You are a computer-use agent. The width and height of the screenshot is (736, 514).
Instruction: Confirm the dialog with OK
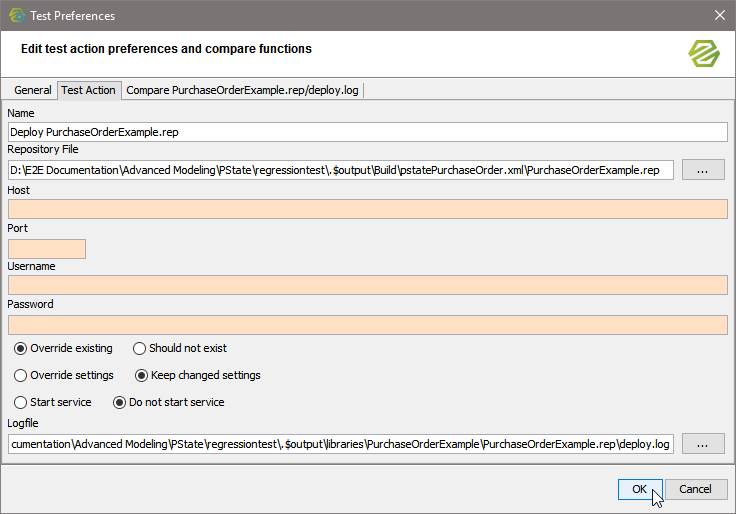[x=639, y=490]
